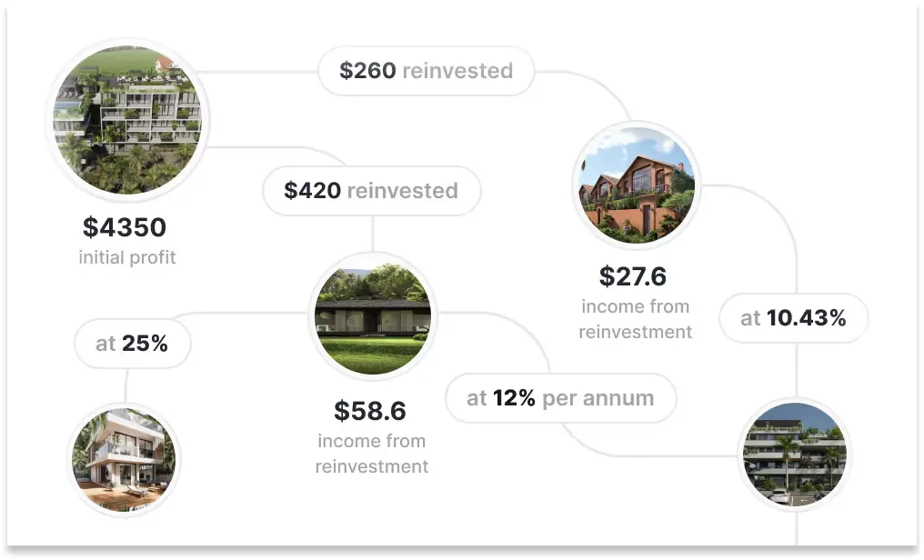Click the 25% percentage figure
Screen dimensions: 924x560
coord(145,344)
